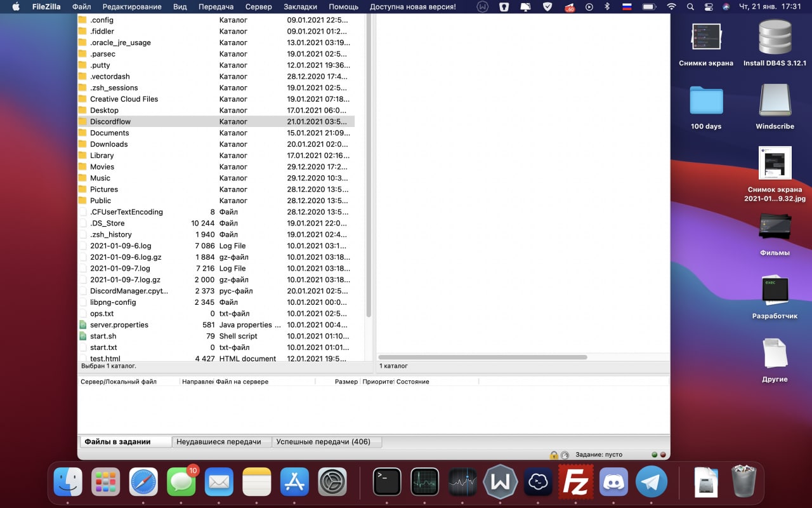Image resolution: width=812 pixels, height=508 pixels.
Task: Open Spotlight search in menu bar
Action: pos(690,7)
